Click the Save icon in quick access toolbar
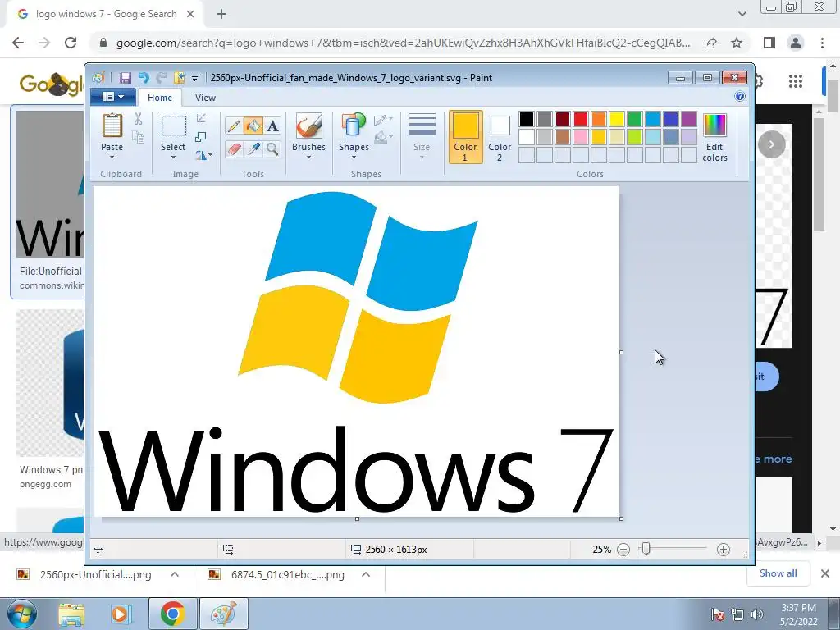Image resolution: width=840 pixels, height=630 pixels. tap(125, 78)
